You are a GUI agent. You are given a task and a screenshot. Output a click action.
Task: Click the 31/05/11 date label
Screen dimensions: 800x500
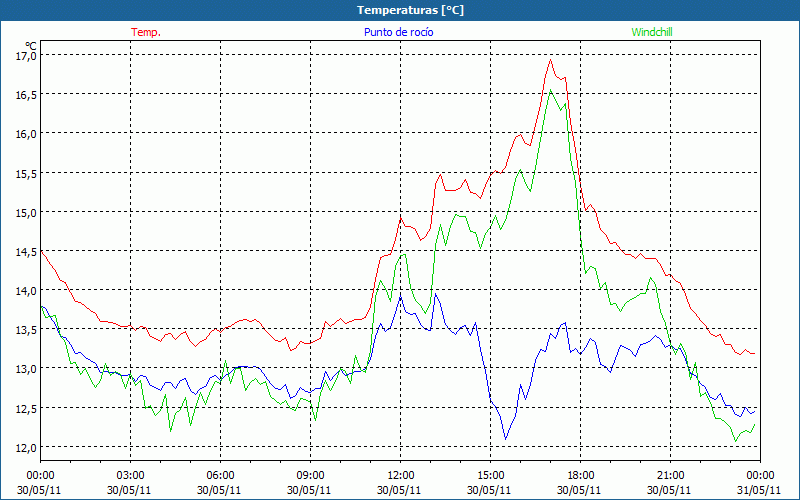(x=759, y=490)
